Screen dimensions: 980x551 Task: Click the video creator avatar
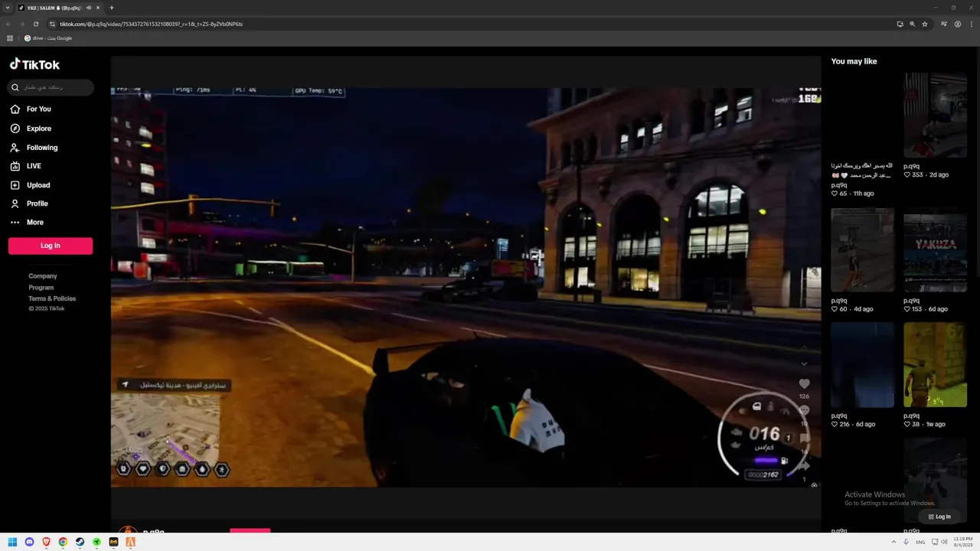128,530
